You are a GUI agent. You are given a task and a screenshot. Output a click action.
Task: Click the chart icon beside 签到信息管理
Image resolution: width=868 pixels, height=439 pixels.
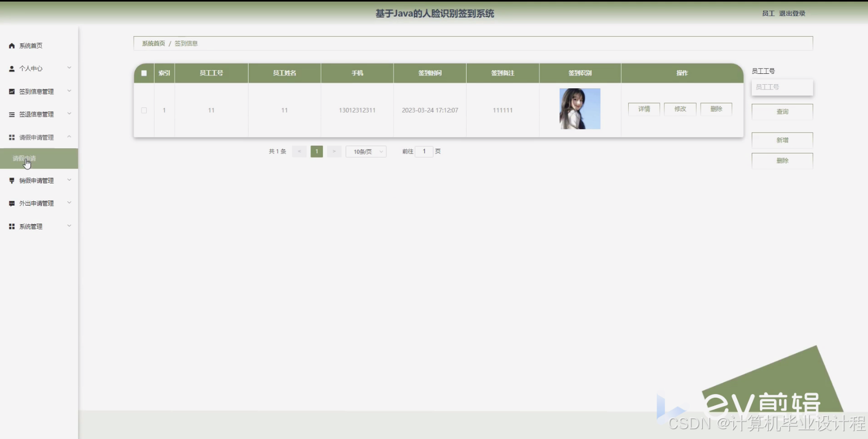pos(12,91)
